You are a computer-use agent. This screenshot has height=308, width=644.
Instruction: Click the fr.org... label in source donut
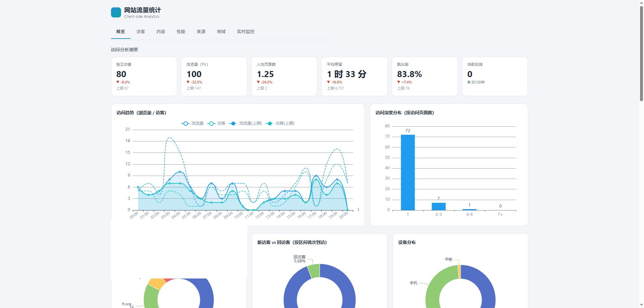coord(128,304)
